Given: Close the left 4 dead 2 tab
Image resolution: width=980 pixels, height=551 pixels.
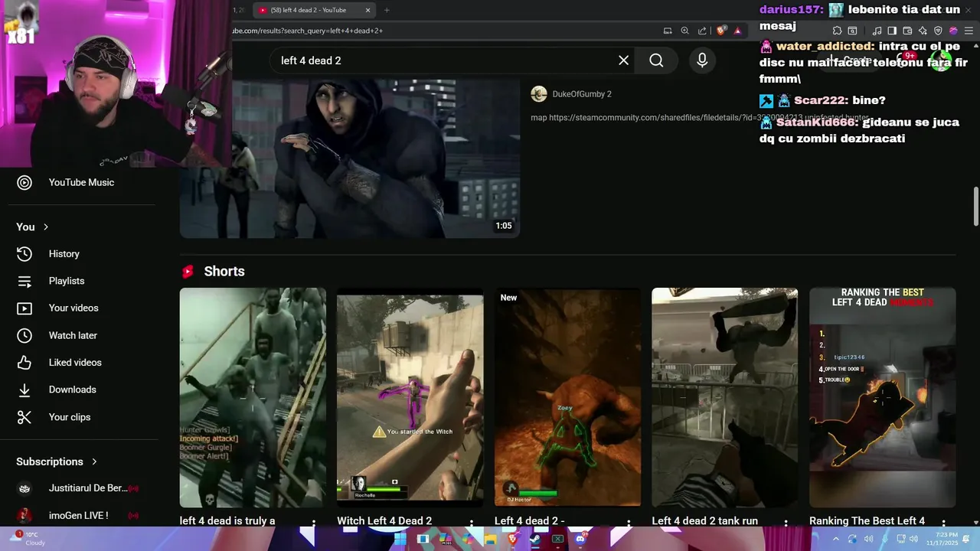Looking at the screenshot, I should point(367,10).
